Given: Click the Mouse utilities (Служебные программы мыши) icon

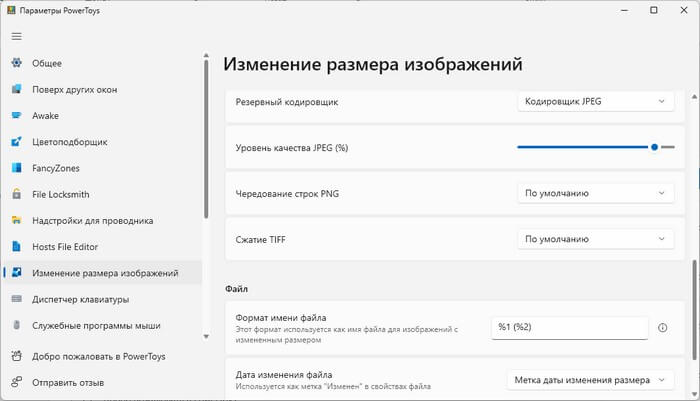Looking at the screenshot, I should click(x=17, y=325).
